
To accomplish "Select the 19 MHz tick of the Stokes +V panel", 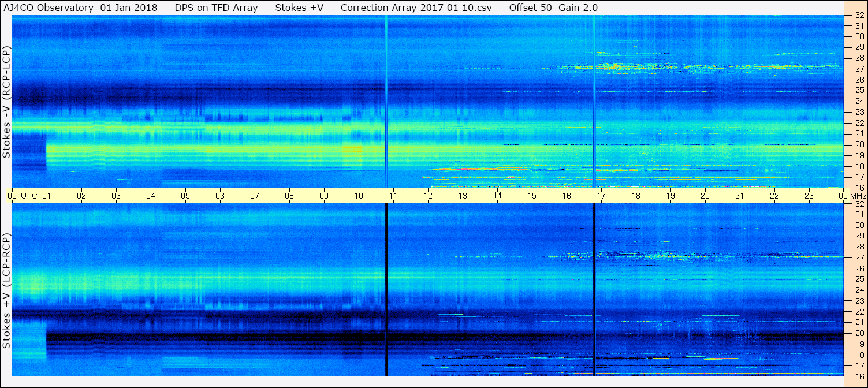I will click(859, 344).
